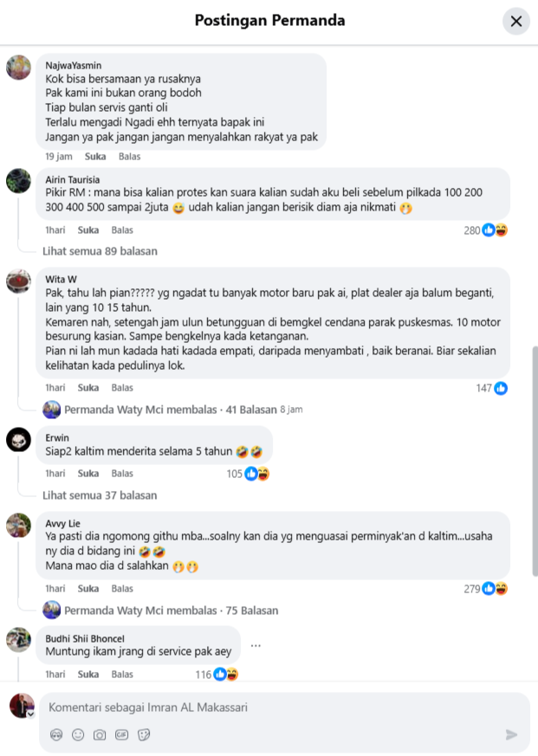Open Wita W's profile name link
This screenshot has width=538, height=756.
point(61,279)
